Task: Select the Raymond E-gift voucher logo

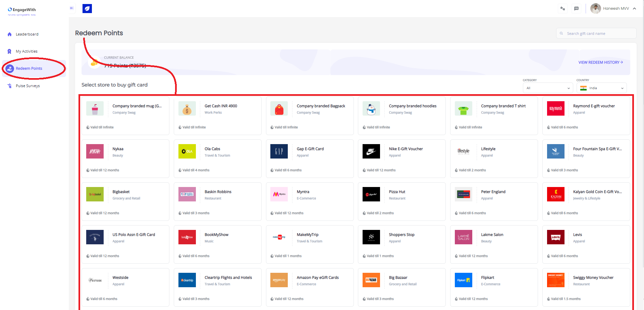Action: click(556, 109)
